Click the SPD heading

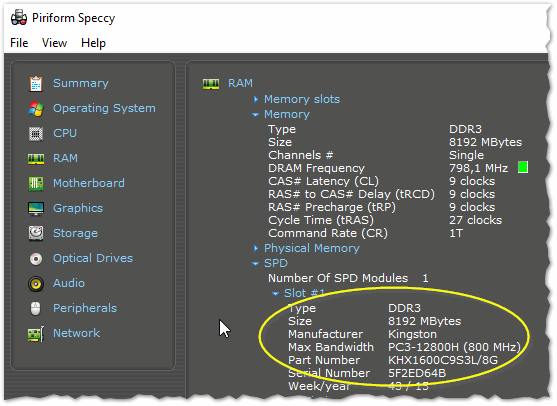pos(276,263)
